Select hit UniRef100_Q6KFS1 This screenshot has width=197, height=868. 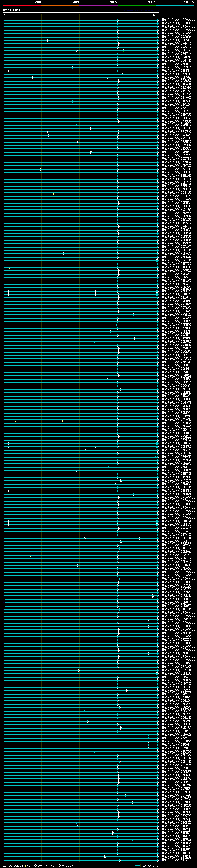(177, 443)
